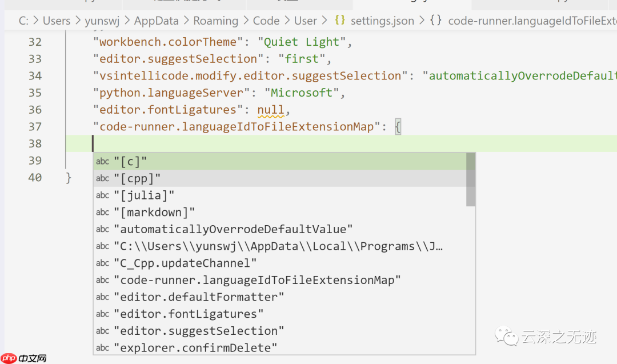Click line number 40 in gutter
617x364 pixels.
click(x=35, y=177)
